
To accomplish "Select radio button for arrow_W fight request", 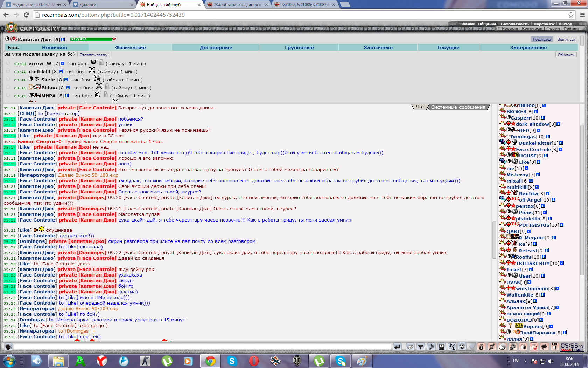I will (8, 63).
